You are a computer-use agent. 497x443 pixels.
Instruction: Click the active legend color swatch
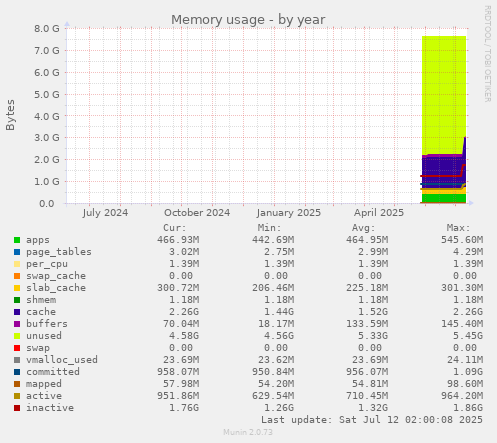tap(17, 396)
